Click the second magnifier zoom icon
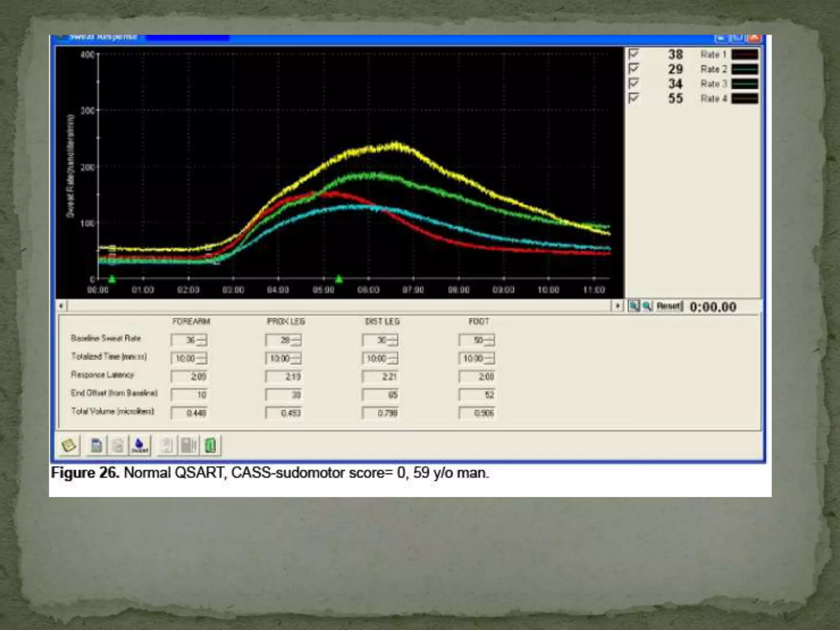The image size is (840, 630). (x=647, y=306)
